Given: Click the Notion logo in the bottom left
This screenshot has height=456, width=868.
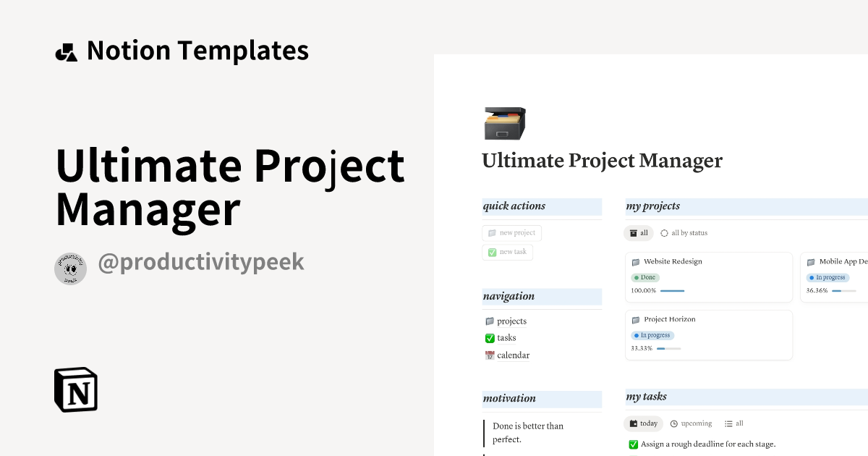Looking at the screenshot, I should (x=75, y=389).
